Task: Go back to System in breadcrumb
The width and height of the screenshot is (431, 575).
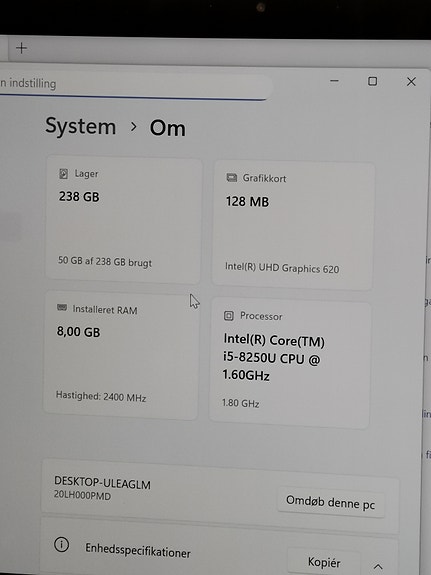Action: 81,127
